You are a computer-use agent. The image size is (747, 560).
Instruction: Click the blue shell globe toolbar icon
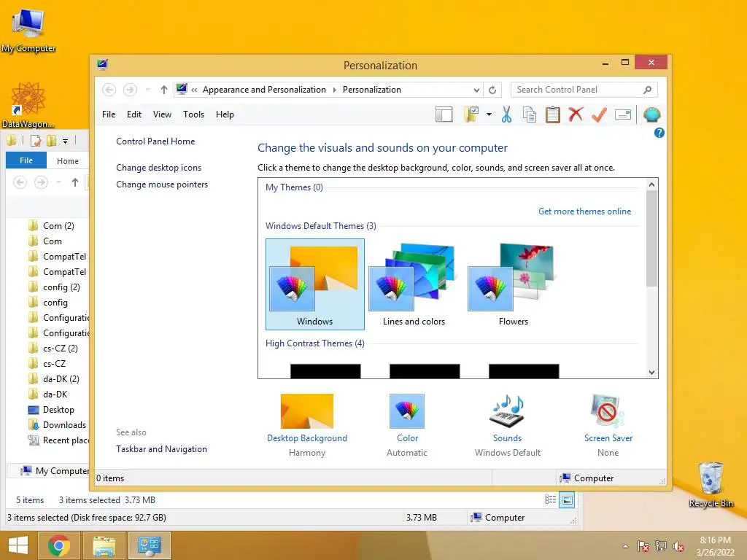pos(651,114)
